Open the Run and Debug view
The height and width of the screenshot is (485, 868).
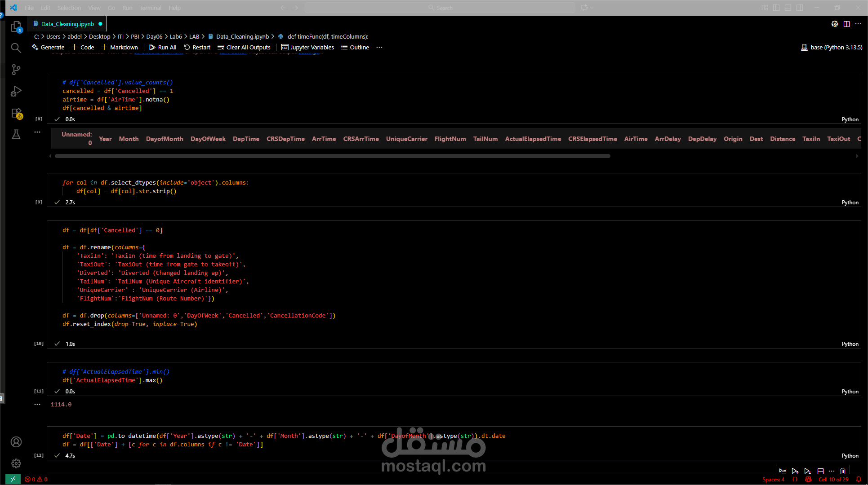click(16, 91)
